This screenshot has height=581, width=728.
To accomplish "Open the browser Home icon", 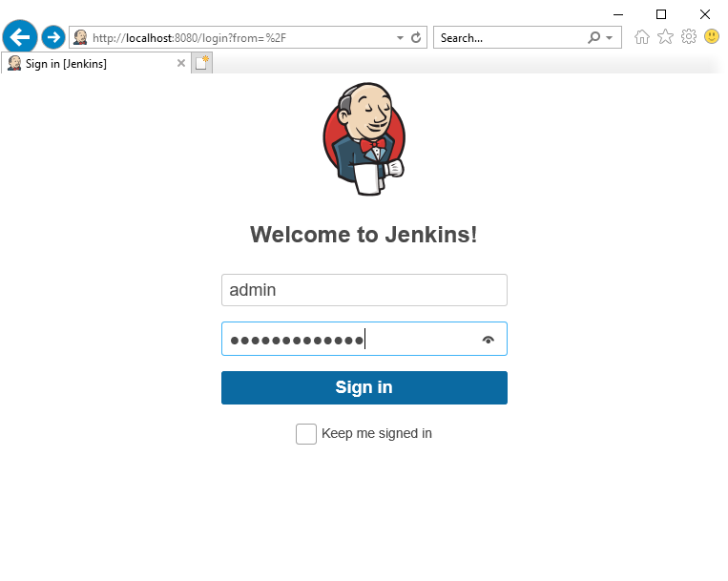I will point(641,36).
